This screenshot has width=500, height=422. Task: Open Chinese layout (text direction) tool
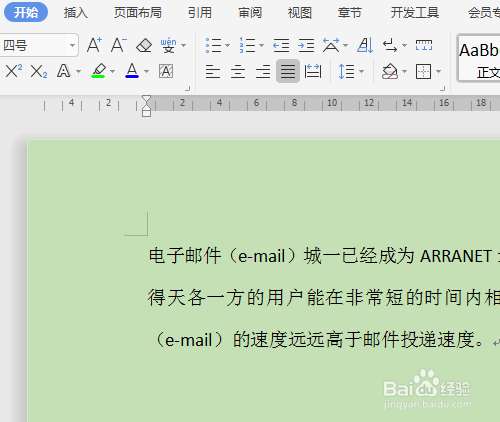[331, 45]
